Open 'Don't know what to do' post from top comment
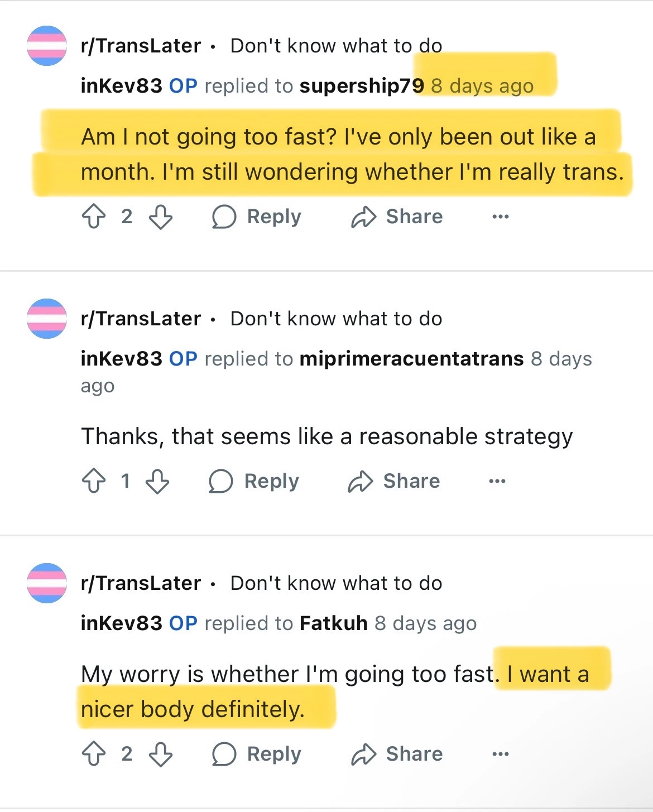The image size is (653, 812). [x=336, y=46]
